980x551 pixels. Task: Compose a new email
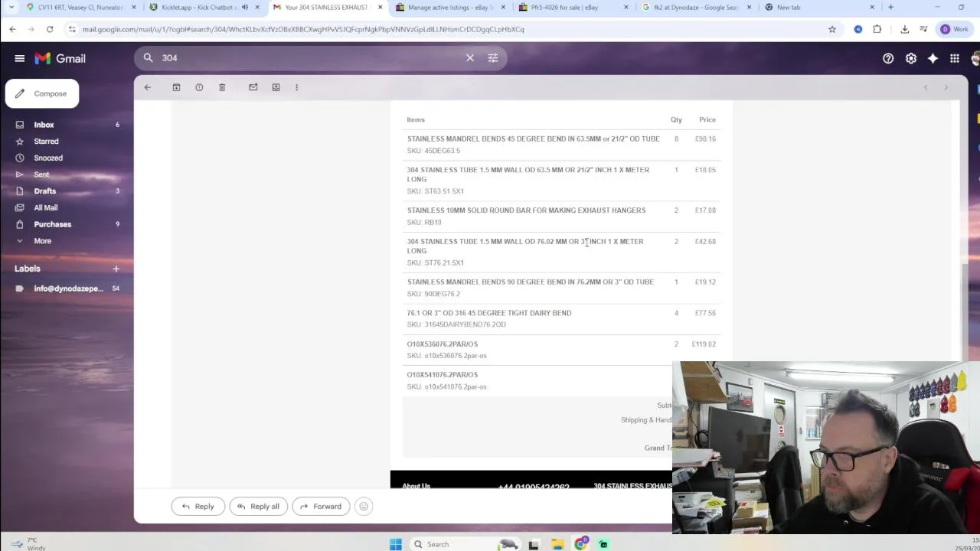[42, 93]
